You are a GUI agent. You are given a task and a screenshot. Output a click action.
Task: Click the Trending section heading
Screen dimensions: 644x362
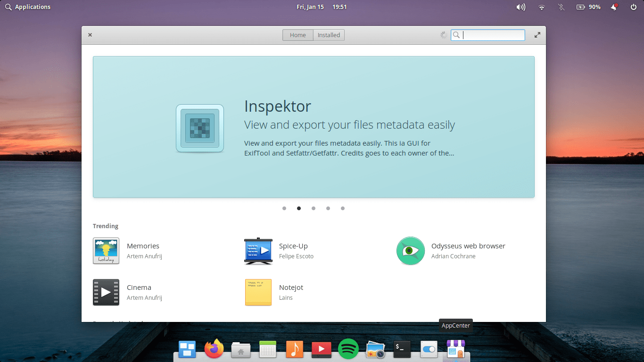click(x=106, y=226)
